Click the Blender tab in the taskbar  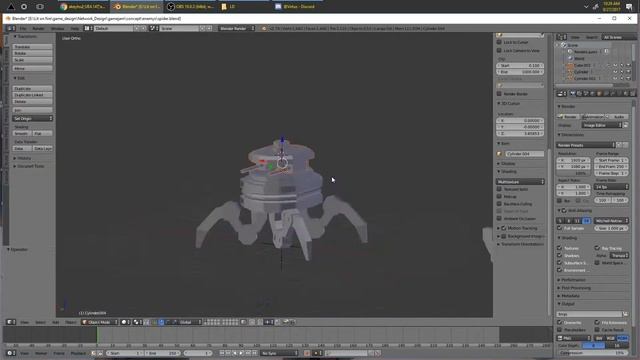tap(137, 7)
